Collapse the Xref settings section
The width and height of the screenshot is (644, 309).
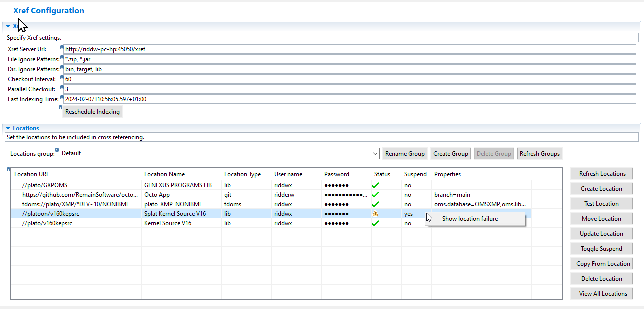click(8, 26)
